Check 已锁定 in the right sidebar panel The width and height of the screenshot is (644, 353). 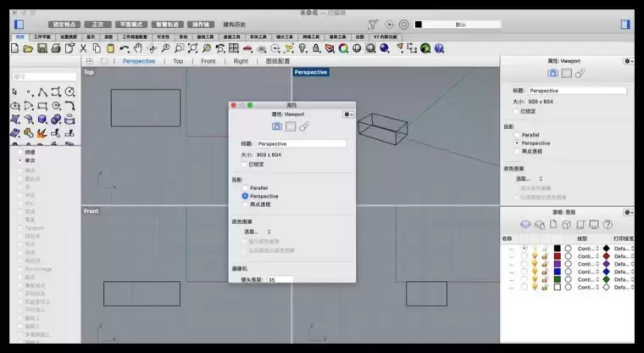point(515,111)
